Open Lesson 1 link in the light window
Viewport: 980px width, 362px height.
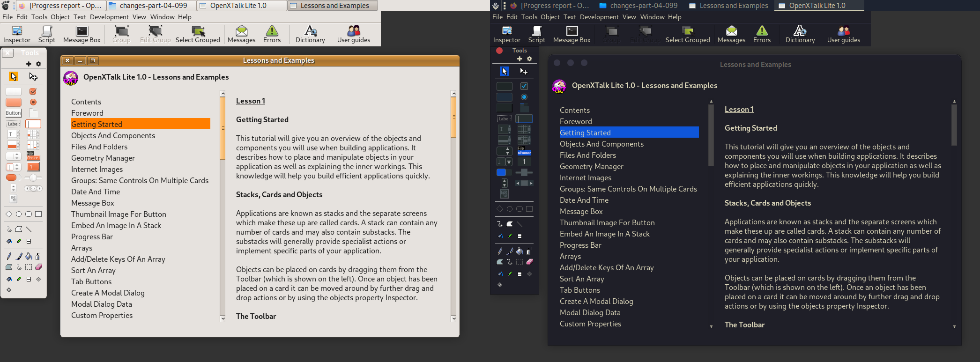[251, 101]
